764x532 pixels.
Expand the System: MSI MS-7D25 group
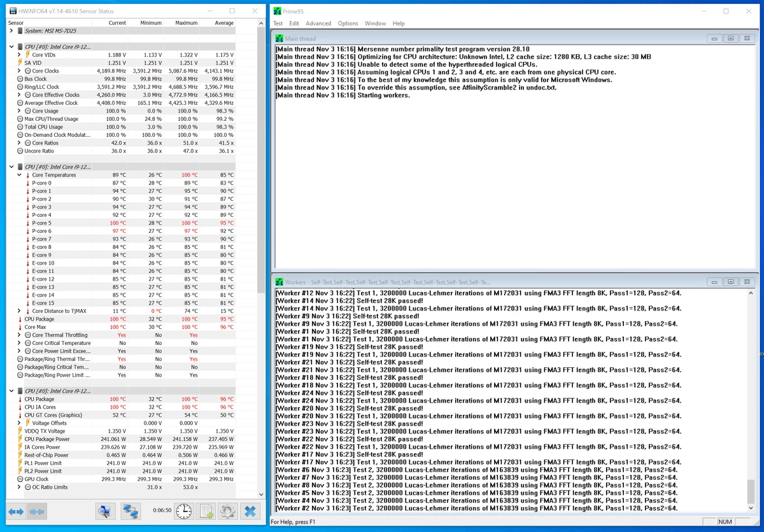click(11, 31)
